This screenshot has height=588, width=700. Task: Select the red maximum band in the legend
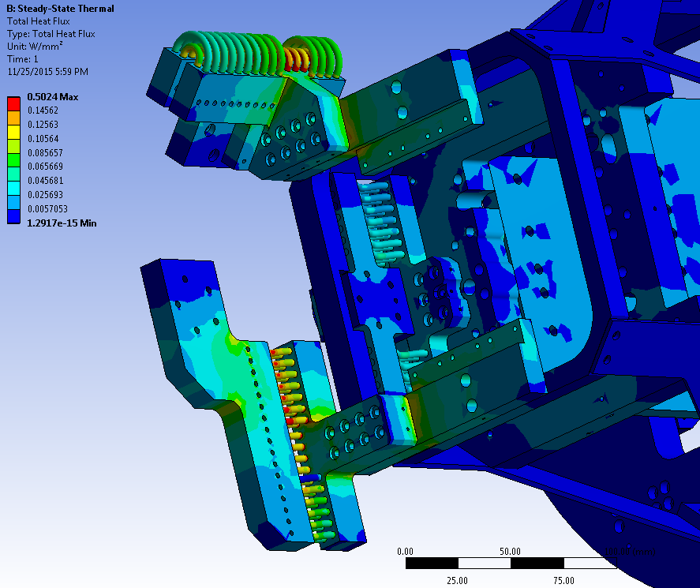pyautogui.click(x=13, y=103)
